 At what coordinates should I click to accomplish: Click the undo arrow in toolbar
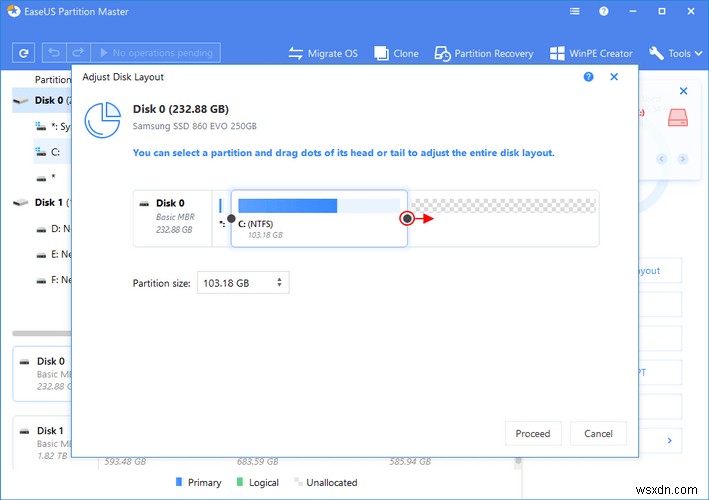click(54, 53)
